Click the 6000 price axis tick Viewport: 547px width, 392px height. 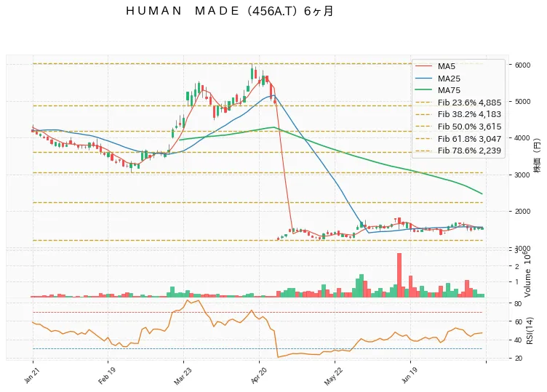point(522,65)
